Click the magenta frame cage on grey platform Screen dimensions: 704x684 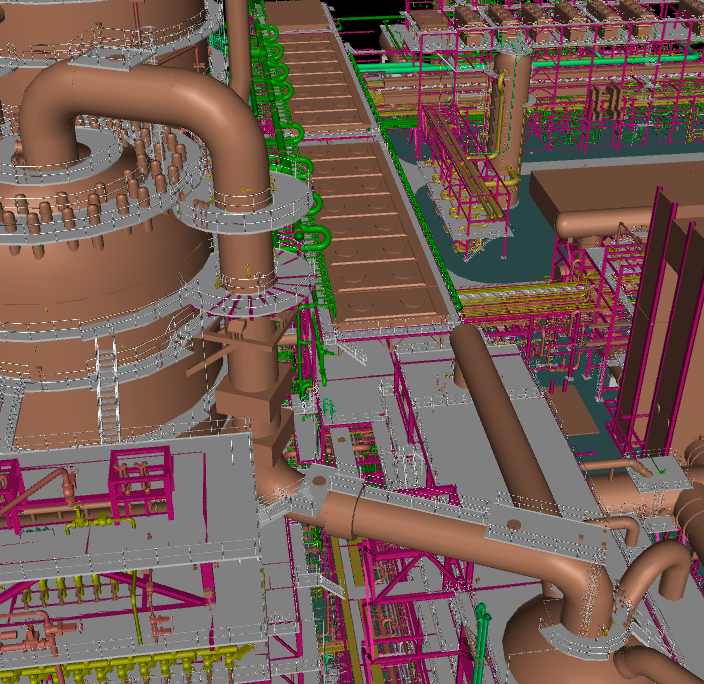coord(141,481)
